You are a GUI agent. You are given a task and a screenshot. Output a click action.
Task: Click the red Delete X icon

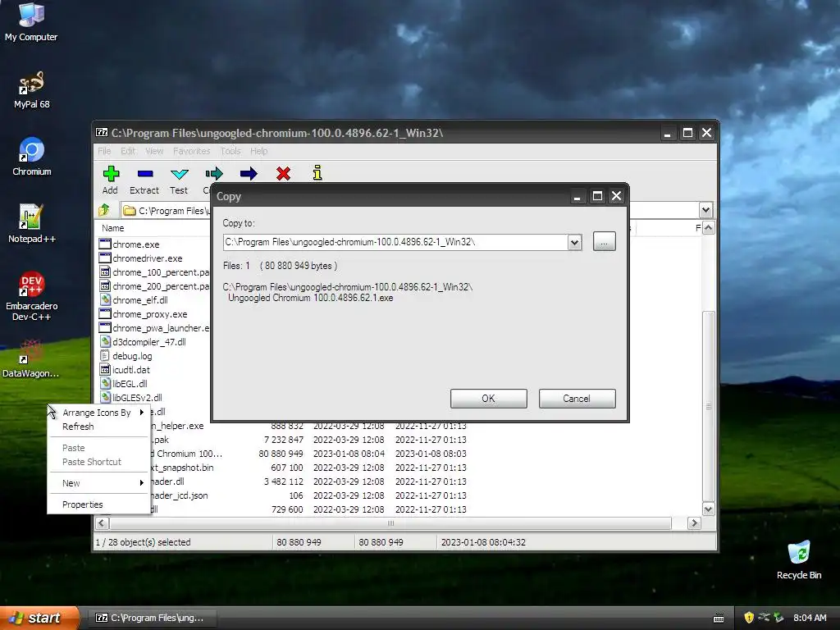283,174
